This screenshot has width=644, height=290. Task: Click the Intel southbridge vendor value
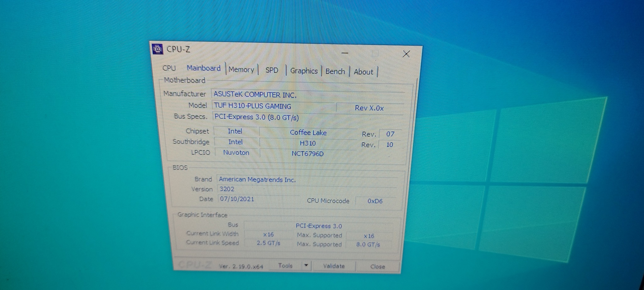236,142
